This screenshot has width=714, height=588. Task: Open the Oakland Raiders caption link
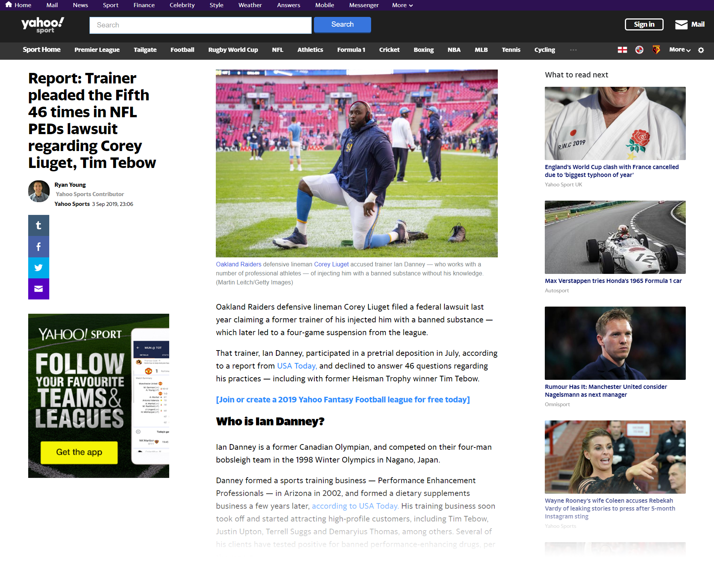(238, 265)
